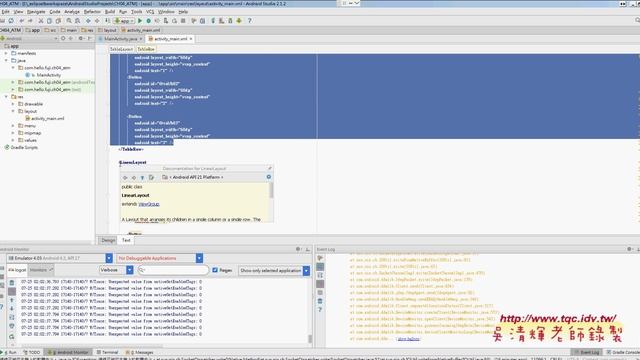
Task: Select activity_main.xml in the project tree
Action: click(x=44, y=118)
